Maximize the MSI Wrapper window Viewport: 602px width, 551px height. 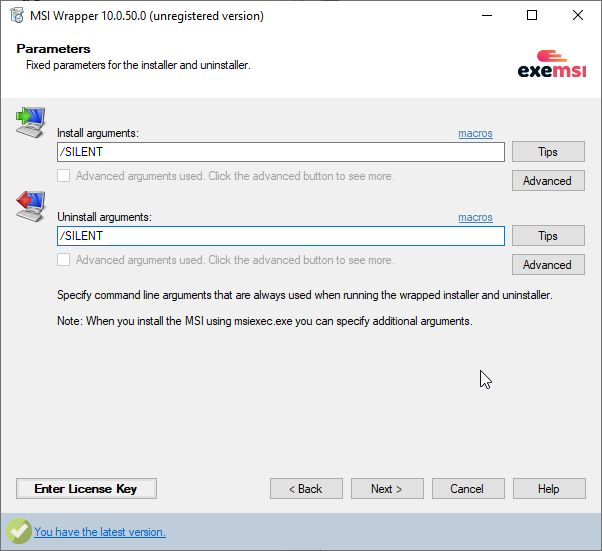coord(532,15)
